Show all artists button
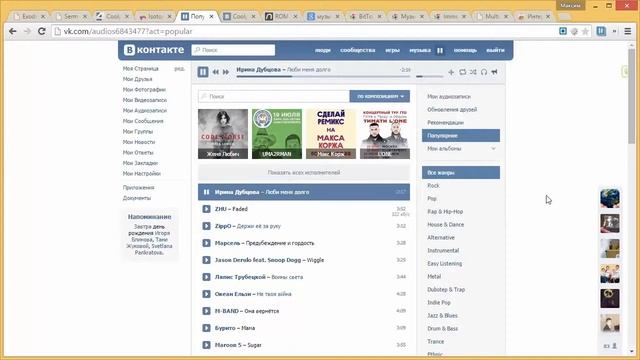Viewport: 640px width, 360px height. (x=304, y=173)
